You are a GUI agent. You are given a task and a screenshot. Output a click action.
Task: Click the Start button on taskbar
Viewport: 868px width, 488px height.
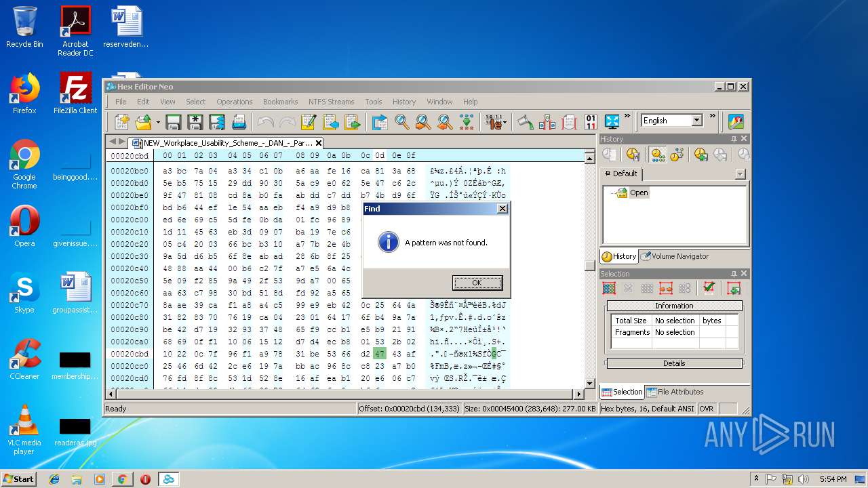point(18,479)
